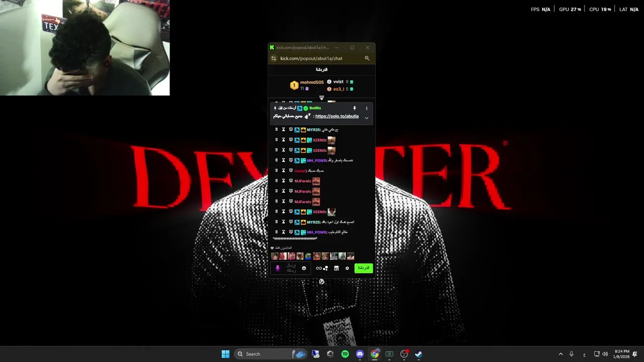Screen dimensions: 644x362
Task: Open the Windows Start menu
Action: pyautogui.click(x=225, y=354)
